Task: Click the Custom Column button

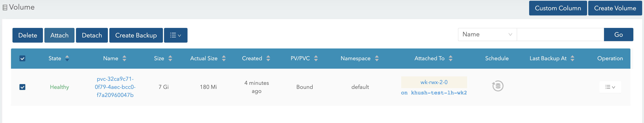Action: pos(558,8)
